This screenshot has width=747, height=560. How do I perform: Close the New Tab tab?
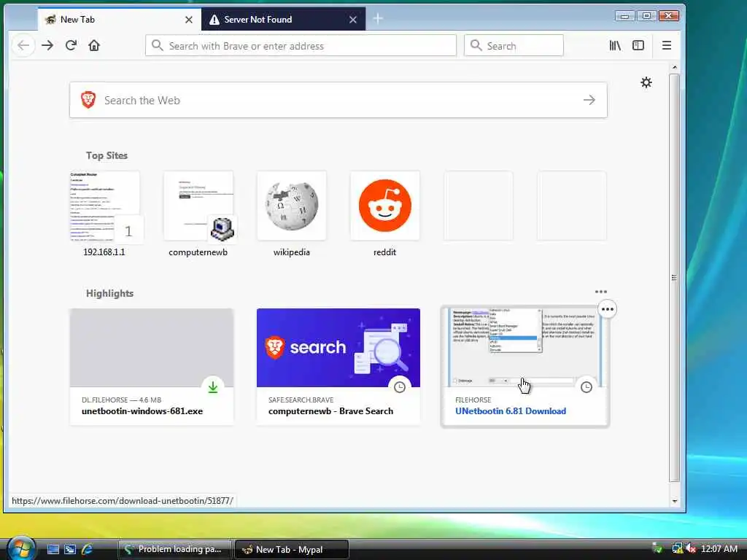click(x=189, y=20)
